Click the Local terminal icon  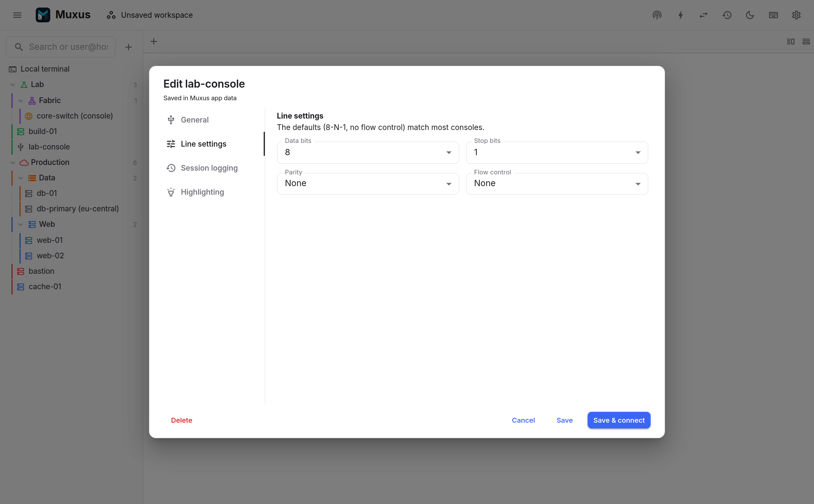coord(13,69)
